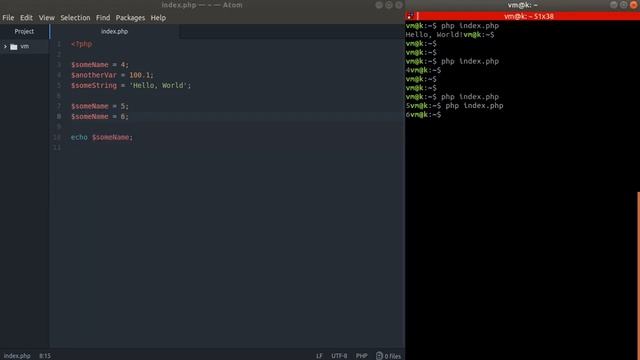The image size is (640, 360).
Task: Minimize the Atom window
Action: click(379, 5)
